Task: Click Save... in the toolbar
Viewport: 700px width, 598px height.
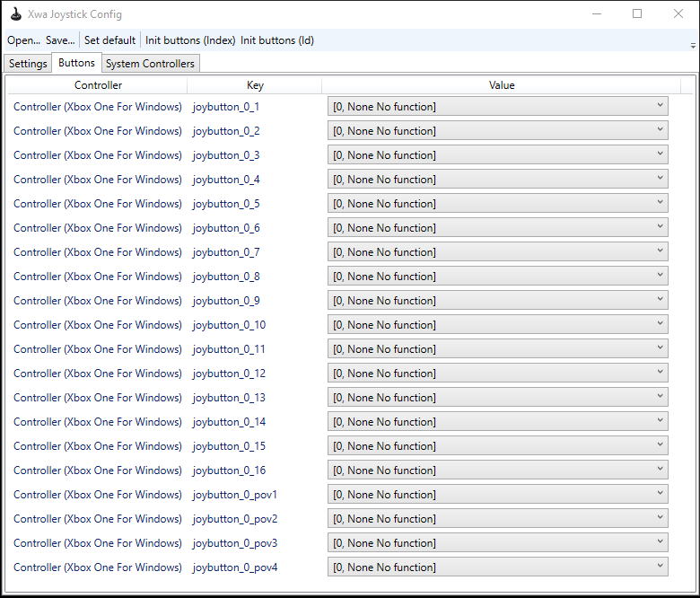Action: pos(60,40)
